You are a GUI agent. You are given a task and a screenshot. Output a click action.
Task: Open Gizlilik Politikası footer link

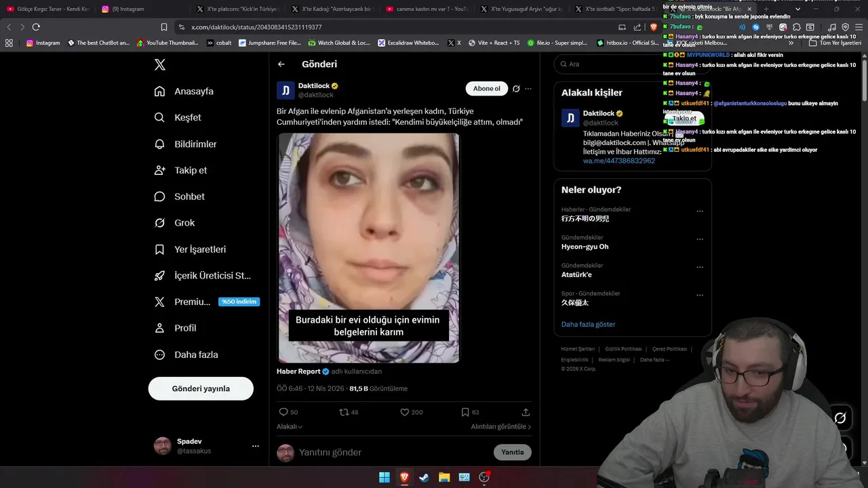(x=623, y=349)
